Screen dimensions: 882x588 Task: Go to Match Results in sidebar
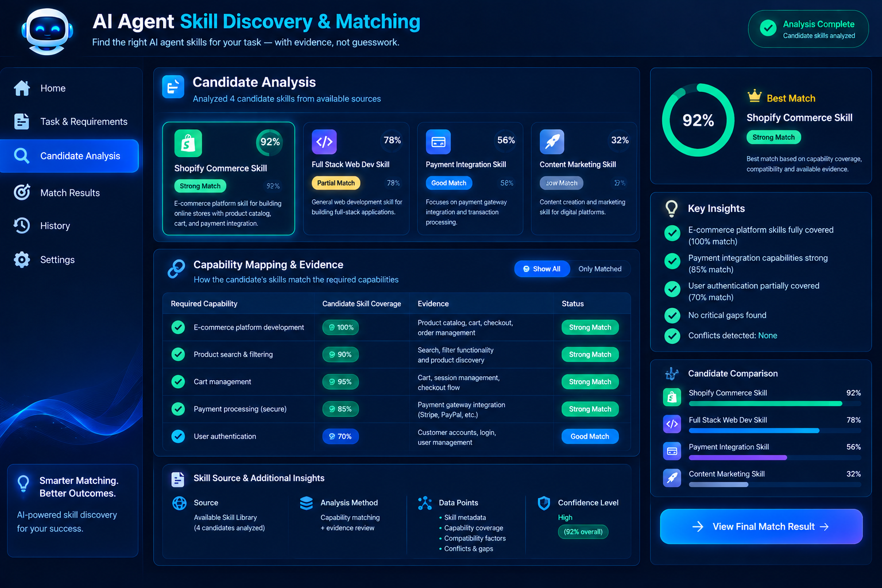[69, 192]
